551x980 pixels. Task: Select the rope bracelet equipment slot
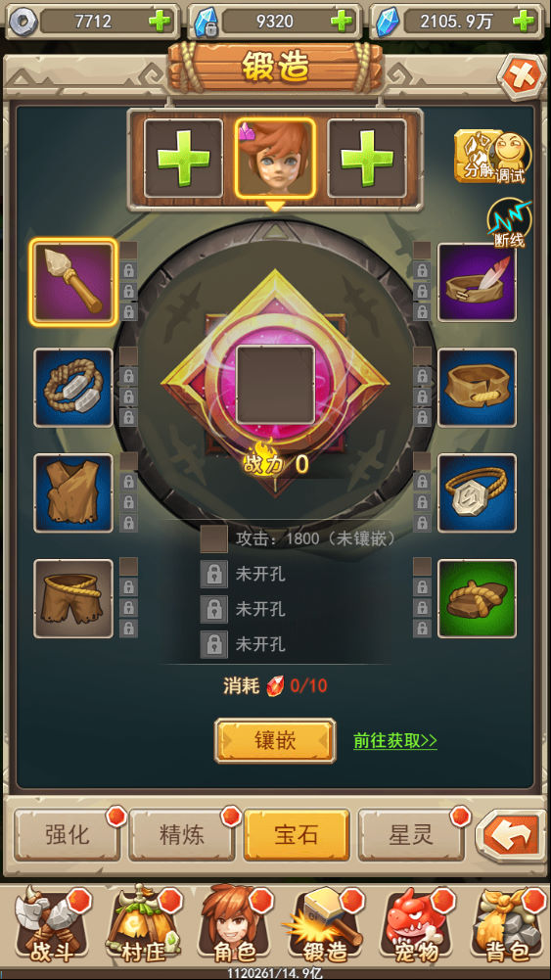click(x=73, y=388)
